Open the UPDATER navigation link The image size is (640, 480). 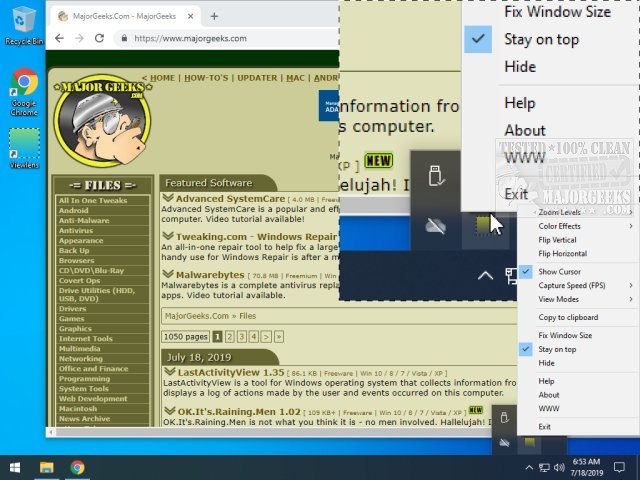click(x=257, y=78)
